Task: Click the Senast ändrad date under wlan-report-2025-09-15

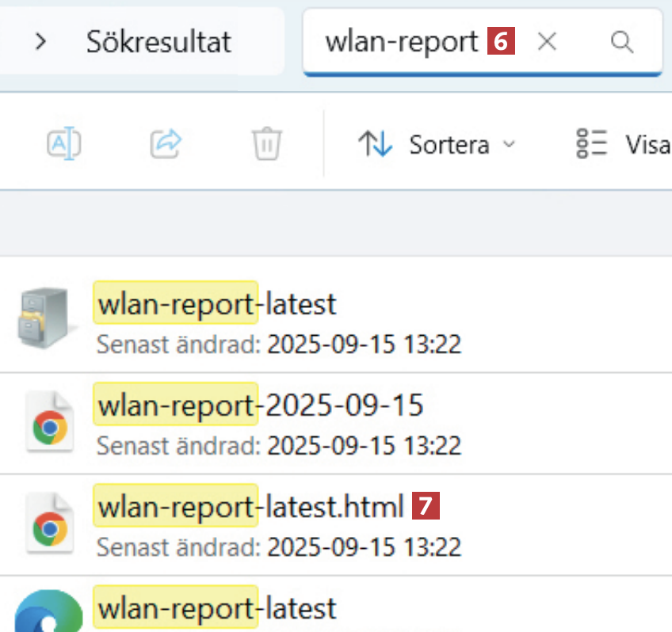Action: [x=364, y=446]
